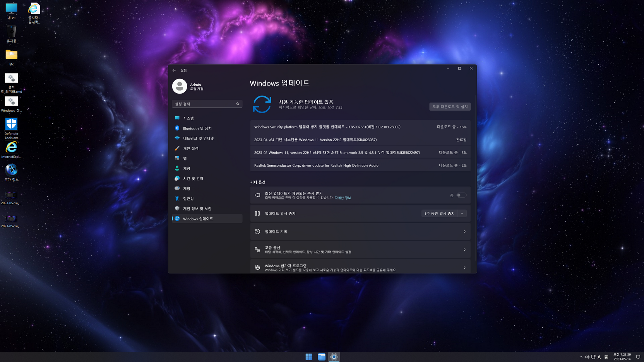Screen dimensions: 644x362
Task: Select the KB5022497 .NET Framework update row
Action: tap(360, 152)
